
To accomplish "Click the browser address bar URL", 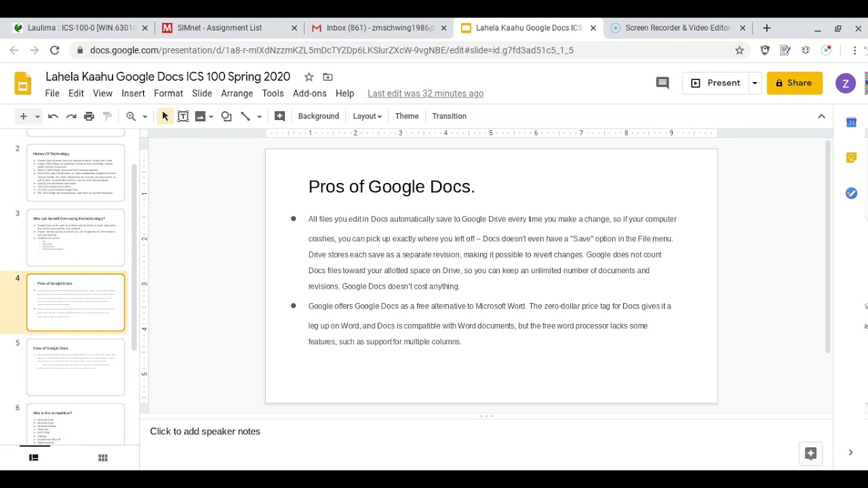I will [x=332, y=50].
